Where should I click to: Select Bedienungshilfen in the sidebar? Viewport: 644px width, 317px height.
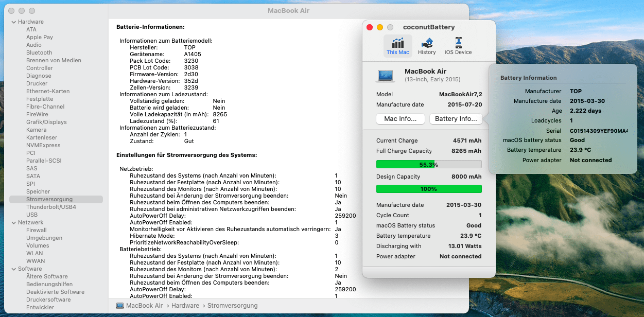49,284
